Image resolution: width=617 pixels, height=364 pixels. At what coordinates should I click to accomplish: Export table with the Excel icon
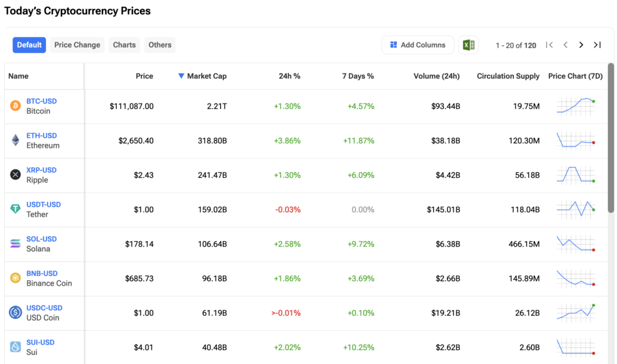click(468, 45)
